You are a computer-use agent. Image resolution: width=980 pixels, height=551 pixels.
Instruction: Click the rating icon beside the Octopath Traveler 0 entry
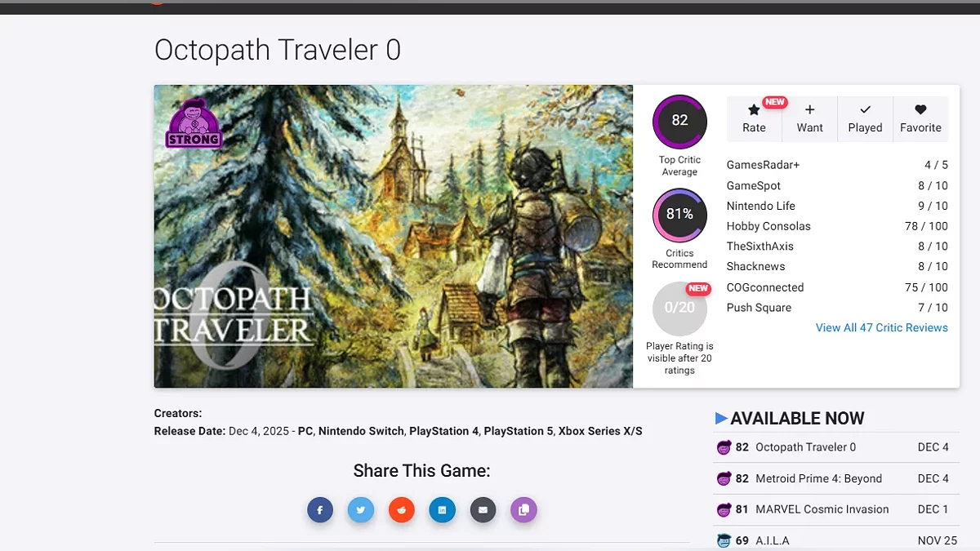click(x=724, y=447)
